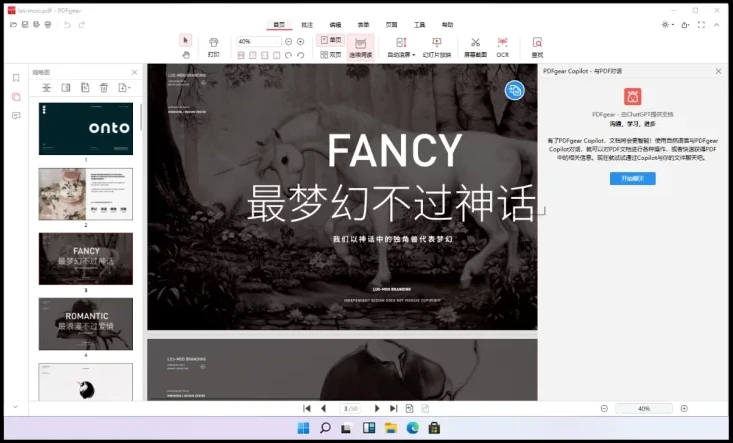
Task: Go to previous page
Action: point(323,408)
